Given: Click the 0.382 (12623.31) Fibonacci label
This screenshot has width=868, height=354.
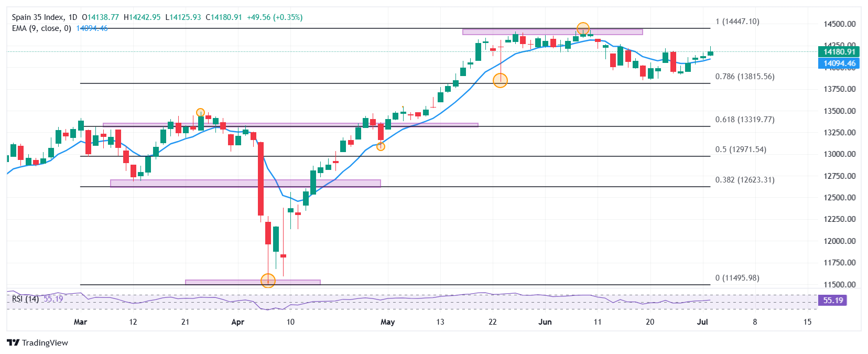Looking at the screenshot, I should coord(745,180).
